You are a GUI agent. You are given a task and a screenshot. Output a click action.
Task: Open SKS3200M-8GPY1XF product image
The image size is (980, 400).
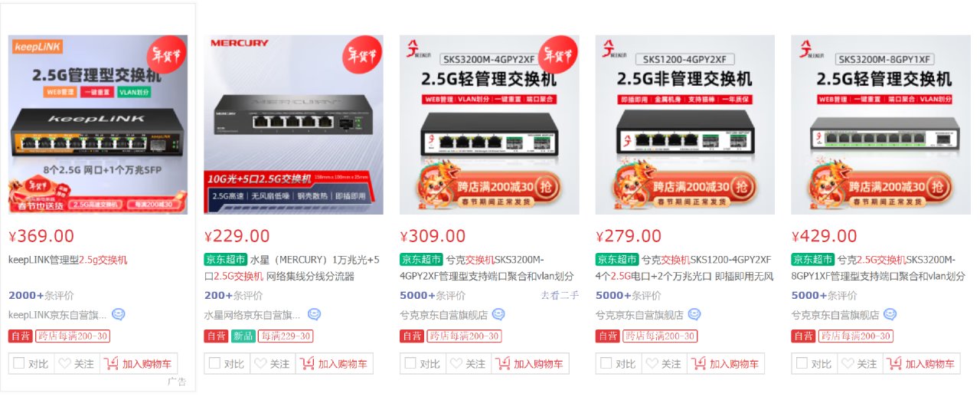pos(880,124)
